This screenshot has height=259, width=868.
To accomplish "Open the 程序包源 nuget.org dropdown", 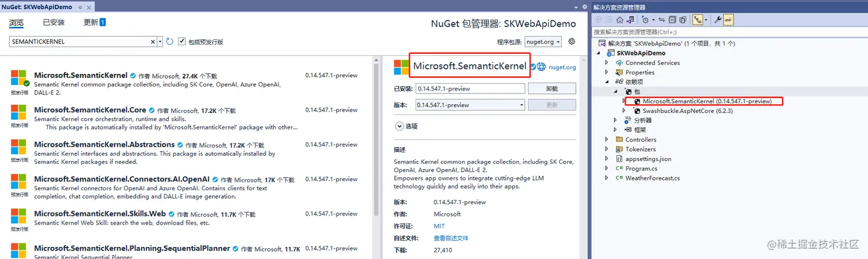I will tap(543, 41).
